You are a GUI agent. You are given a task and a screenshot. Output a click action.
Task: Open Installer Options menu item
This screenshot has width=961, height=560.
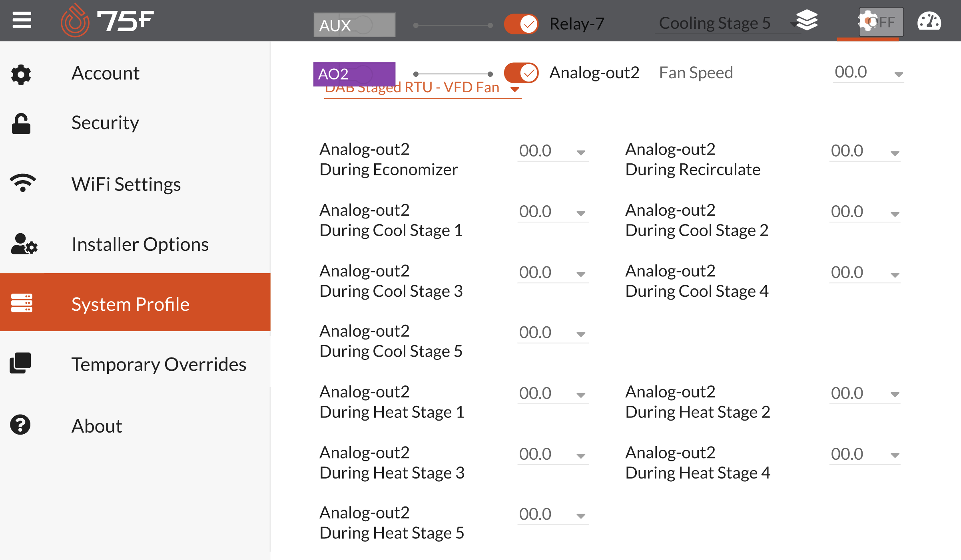tap(140, 244)
